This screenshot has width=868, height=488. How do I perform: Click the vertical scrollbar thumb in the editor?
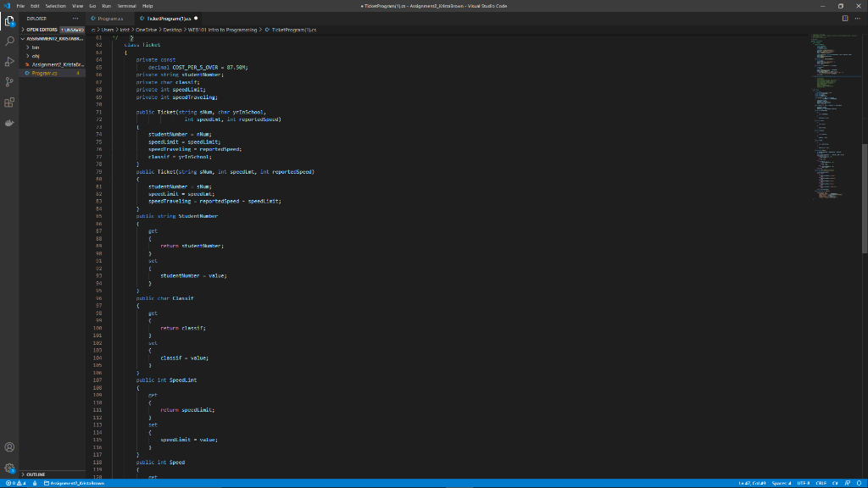click(x=865, y=197)
